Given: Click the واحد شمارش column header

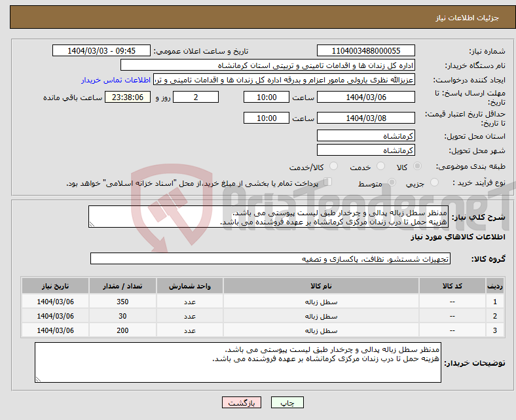Looking at the screenshot, I should coord(190,286).
